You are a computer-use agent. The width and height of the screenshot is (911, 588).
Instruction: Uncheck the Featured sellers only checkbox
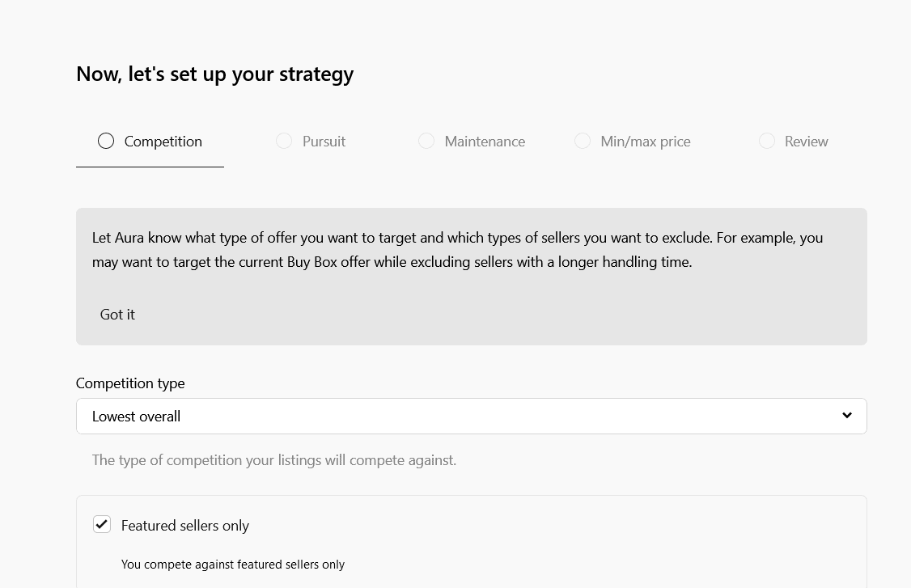click(x=102, y=524)
